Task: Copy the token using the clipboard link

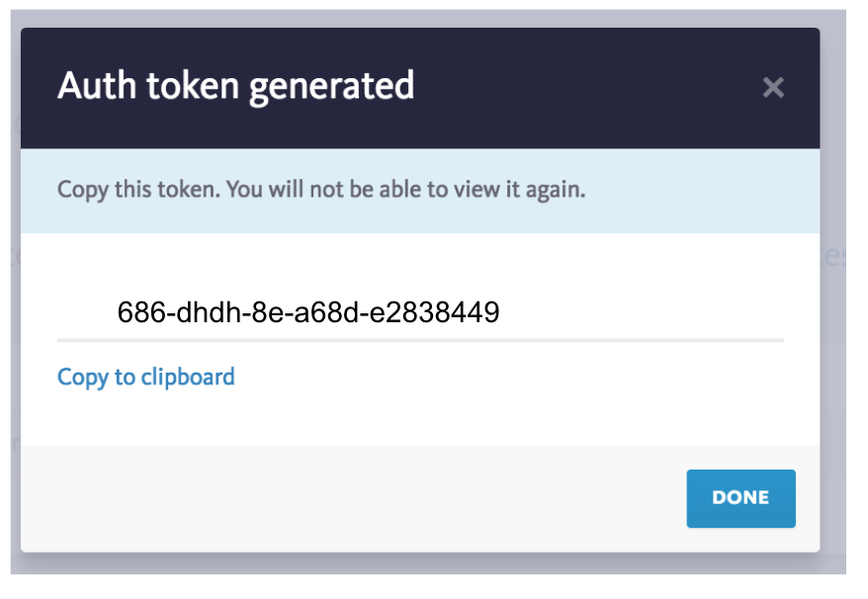Action: pyautogui.click(x=146, y=378)
